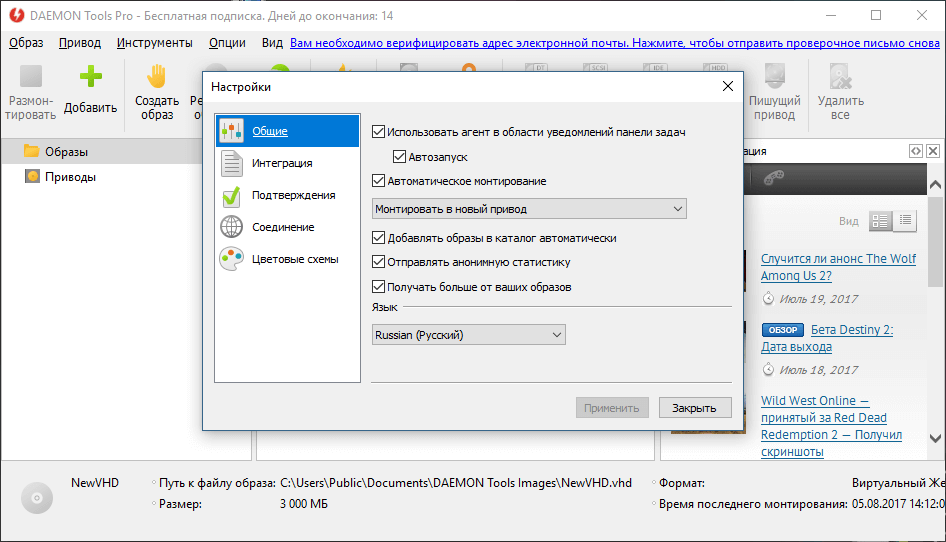The width and height of the screenshot is (946, 542).
Task: Toggle the Autostart (Автозапуск) checkbox
Action: 399,157
